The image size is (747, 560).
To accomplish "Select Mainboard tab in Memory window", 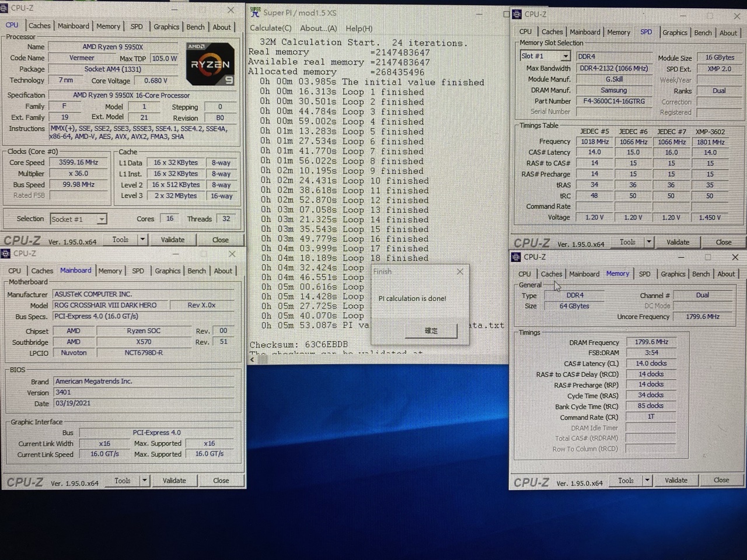I will 584,274.
